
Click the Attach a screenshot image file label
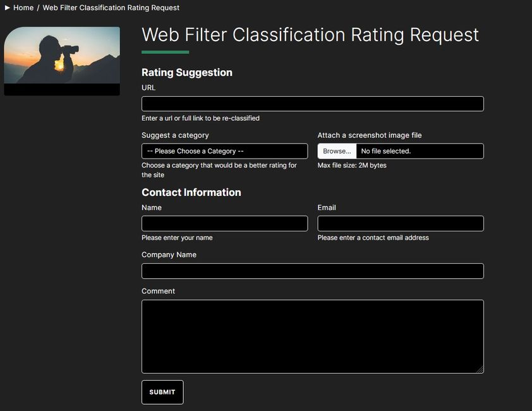click(370, 135)
